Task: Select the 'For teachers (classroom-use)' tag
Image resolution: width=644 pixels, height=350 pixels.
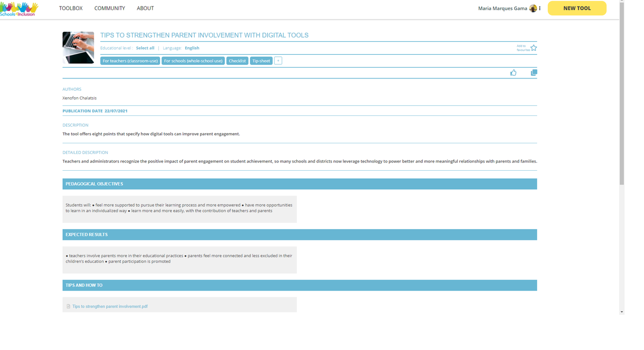Action: pyautogui.click(x=130, y=61)
